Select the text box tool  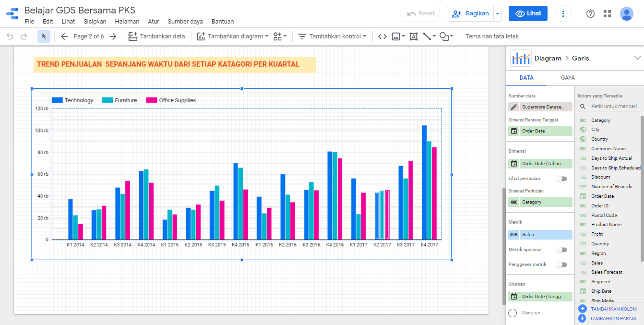pos(414,36)
